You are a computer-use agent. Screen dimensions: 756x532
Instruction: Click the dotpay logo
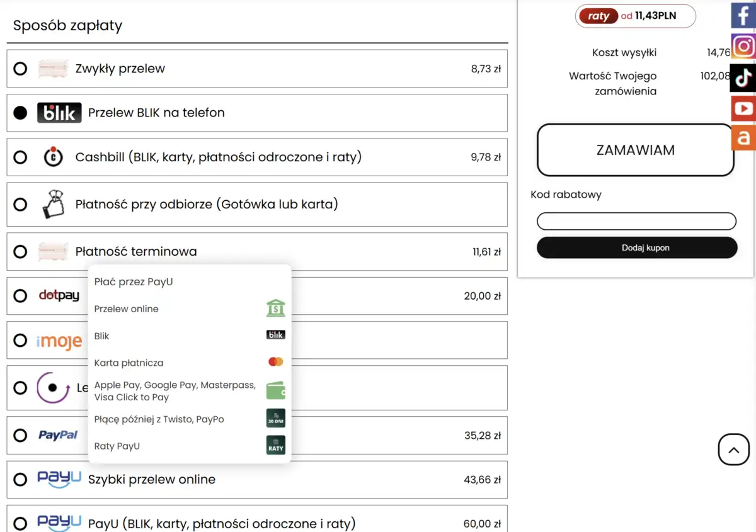59,295
